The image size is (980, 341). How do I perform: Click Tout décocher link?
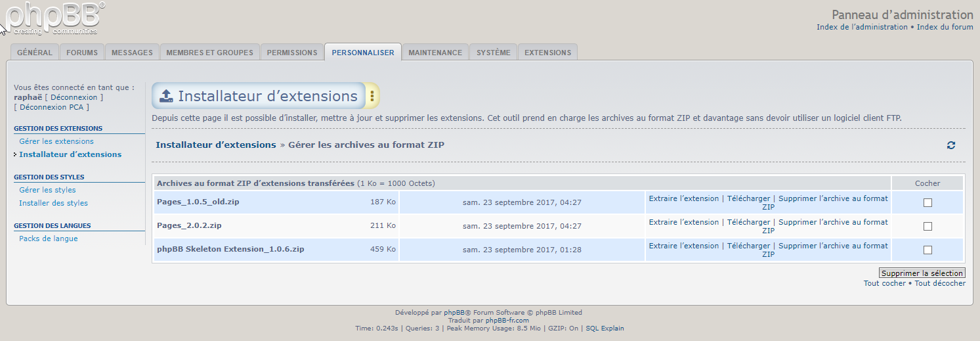(x=940, y=283)
